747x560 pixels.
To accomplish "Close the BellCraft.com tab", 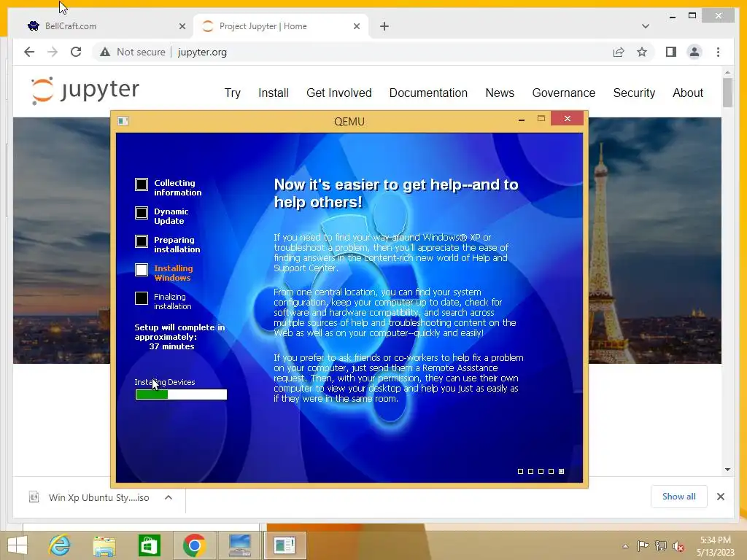I will coord(182,26).
